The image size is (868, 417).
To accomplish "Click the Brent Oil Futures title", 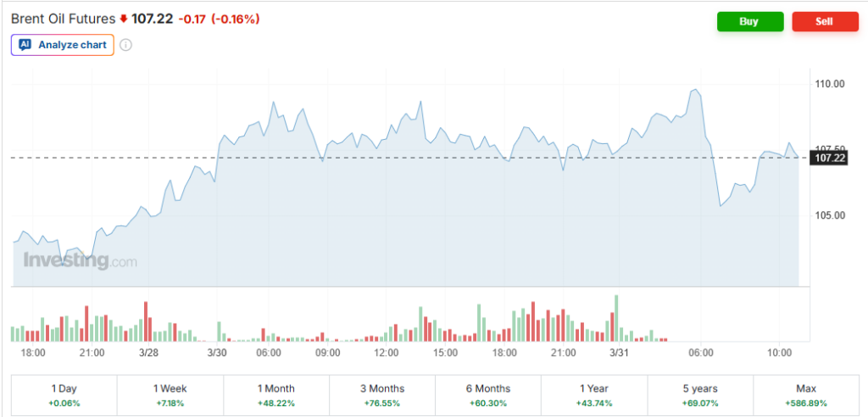I will click(63, 18).
